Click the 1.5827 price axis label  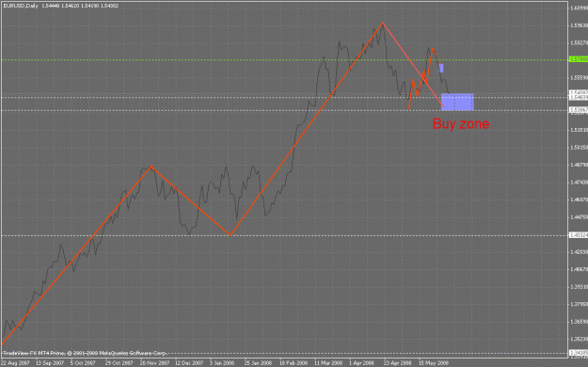(579, 42)
